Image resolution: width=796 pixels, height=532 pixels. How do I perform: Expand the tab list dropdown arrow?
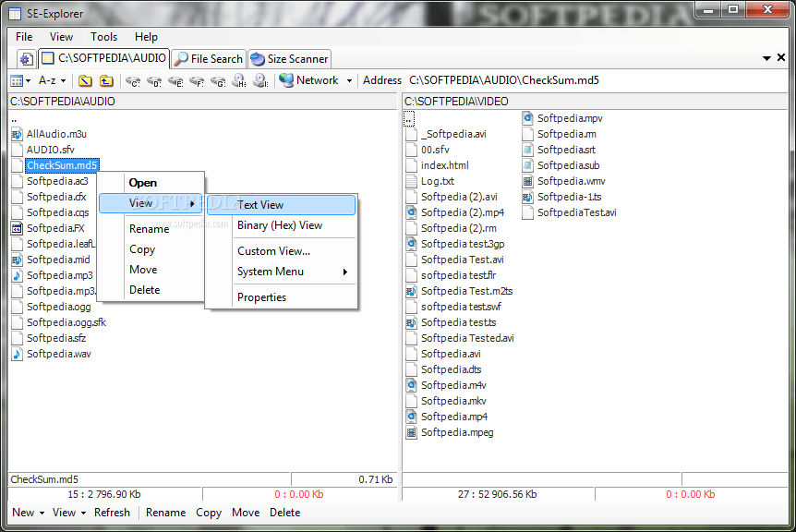[x=766, y=58]
